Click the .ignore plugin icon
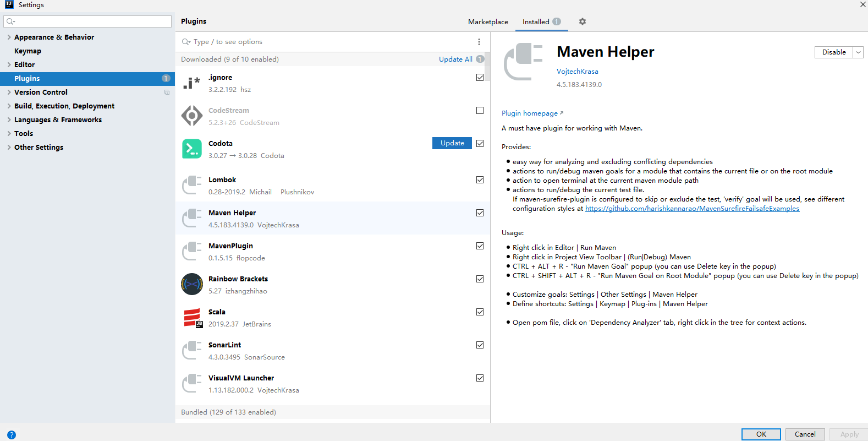 pyautogui.click(x=191, y=83)
